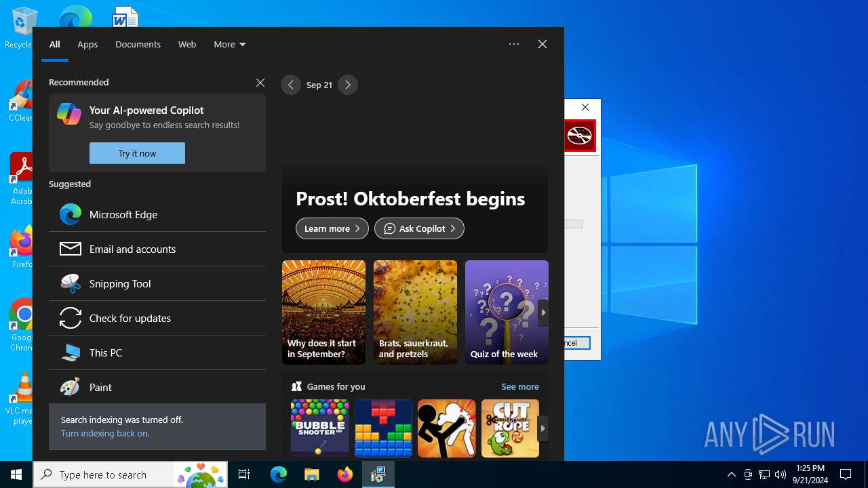Open the stickman fighting game tile
Screen dimensions: 868x488
coord(447,428)
